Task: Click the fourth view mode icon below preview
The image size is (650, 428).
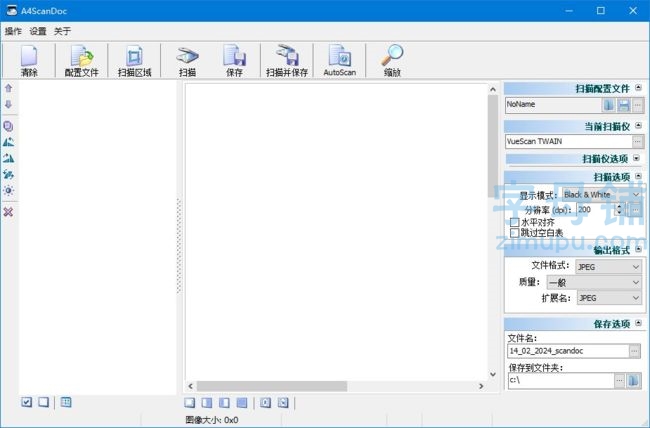Action: [242, 403]
